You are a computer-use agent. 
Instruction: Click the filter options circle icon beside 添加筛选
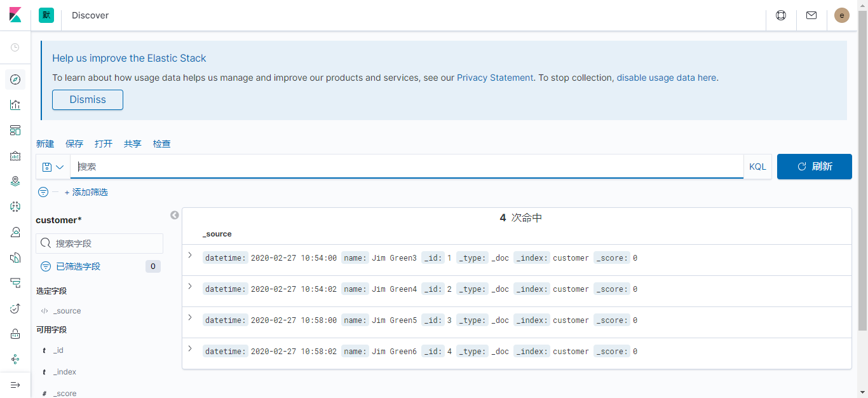click(x=43, y=192)
